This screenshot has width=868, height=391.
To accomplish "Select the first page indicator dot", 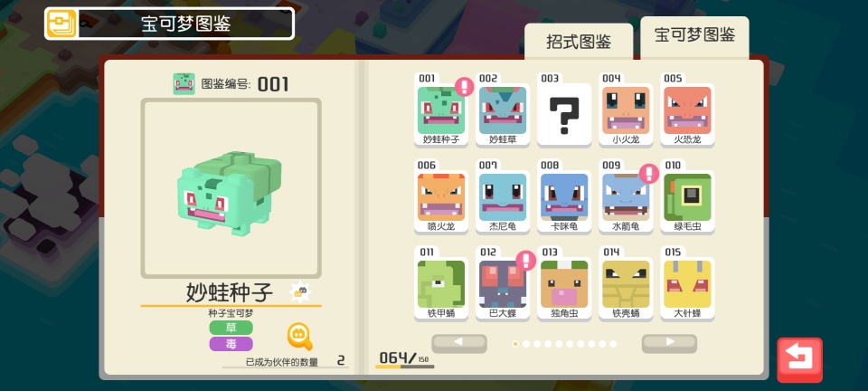I will click(515, 344).
